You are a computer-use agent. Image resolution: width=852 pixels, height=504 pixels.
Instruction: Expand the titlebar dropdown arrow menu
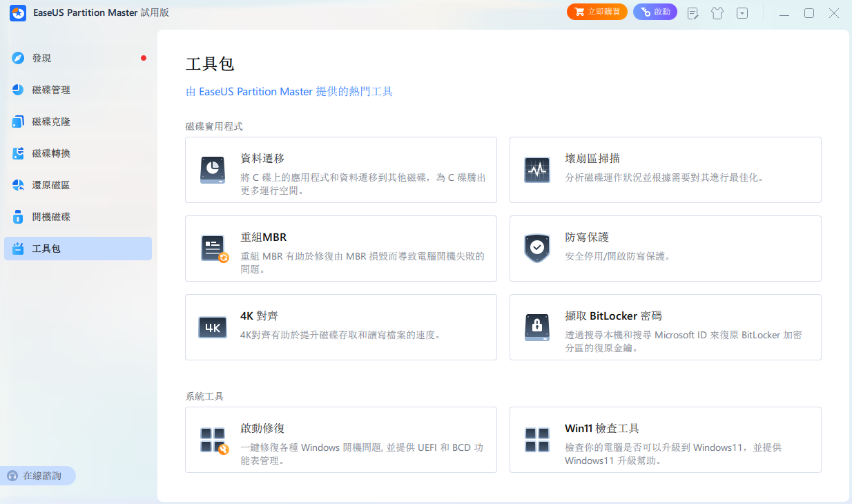tap(742, 12)
